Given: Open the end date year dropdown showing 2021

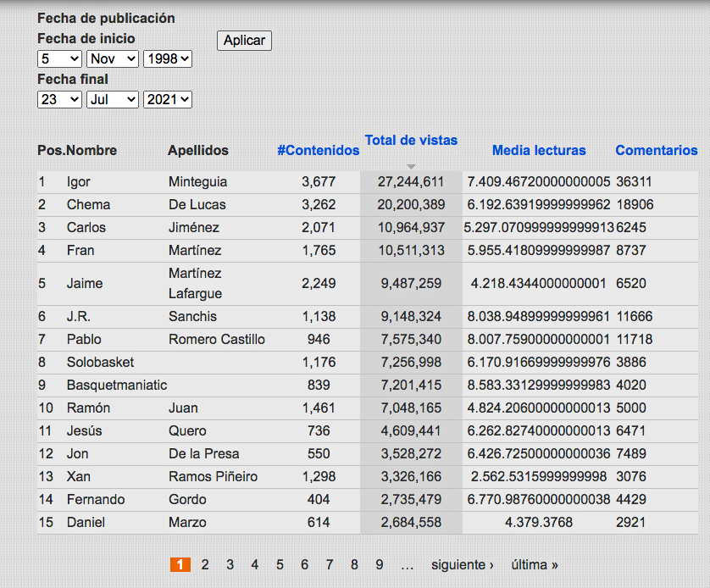Looking at the screenshot, I should [168, 99].
